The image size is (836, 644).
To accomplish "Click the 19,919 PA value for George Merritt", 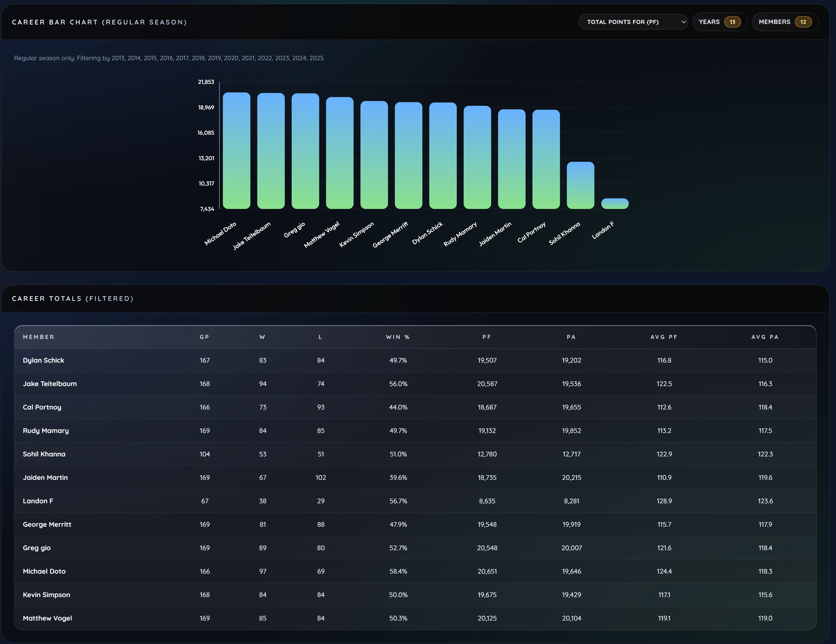I will (x=571, y=524).
